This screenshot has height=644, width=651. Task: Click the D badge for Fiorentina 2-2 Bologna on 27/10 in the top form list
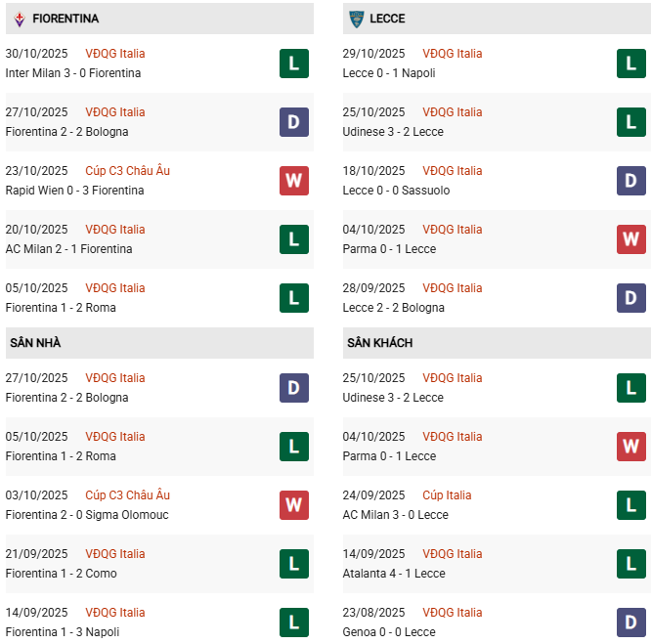(294, 122)
